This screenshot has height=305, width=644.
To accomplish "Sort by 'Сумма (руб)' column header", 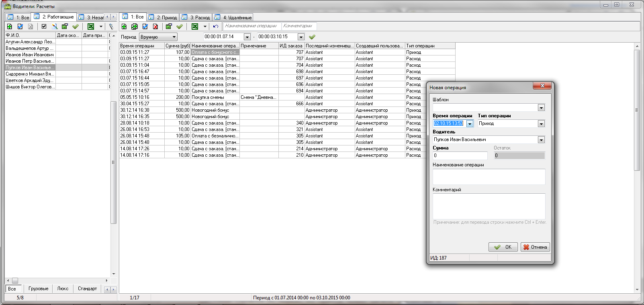I will pyautogui.click(x=178, y=46).
